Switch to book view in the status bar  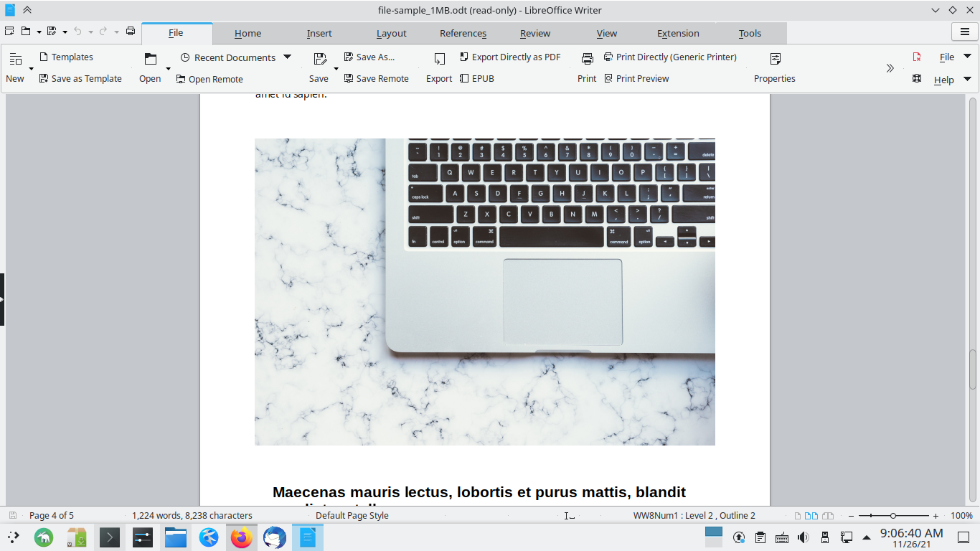coord(828,516)
